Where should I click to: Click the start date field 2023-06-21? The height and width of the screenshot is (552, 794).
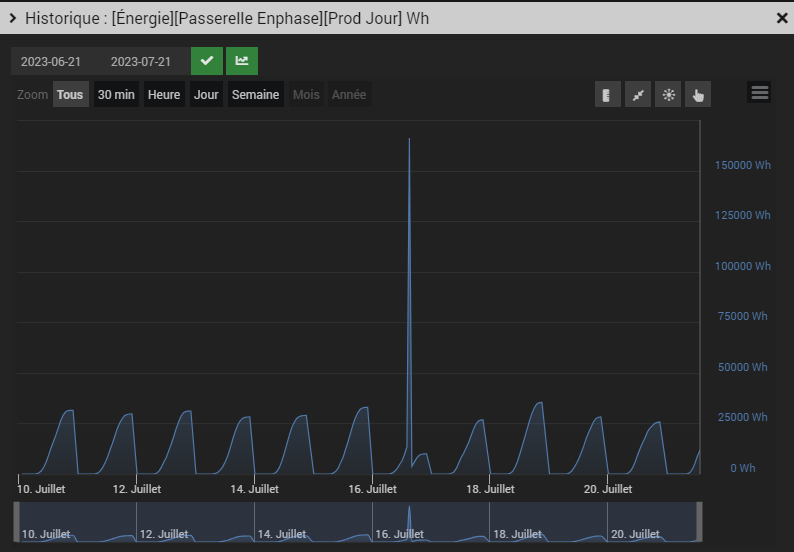click(x=51, y=61)
